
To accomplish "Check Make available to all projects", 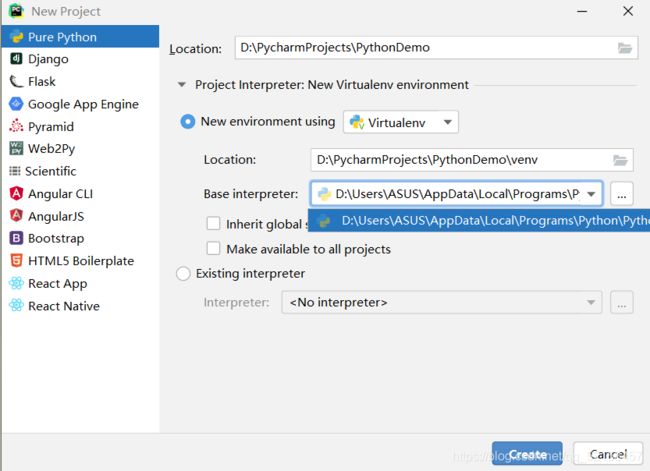I will (213, 249).
